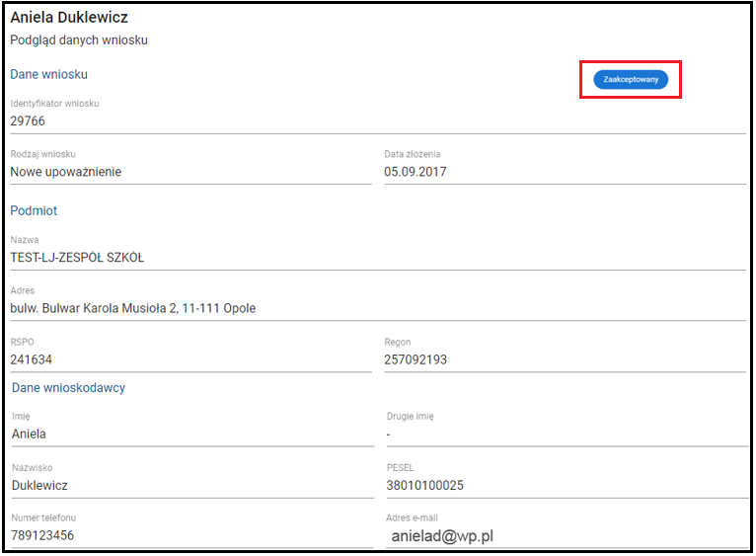Select the PESEL field showing 38010100025
756x556 pixels.
(x=566, y=485)
